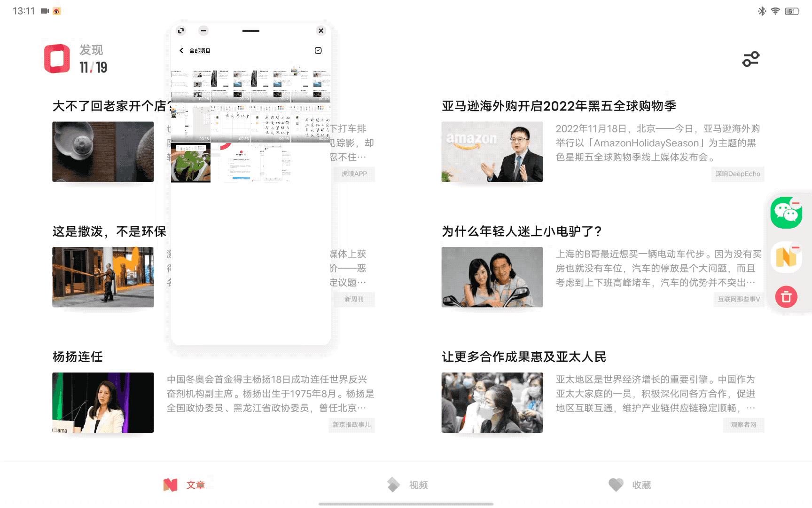Click the 观察者网 source tag

[743, 425]
